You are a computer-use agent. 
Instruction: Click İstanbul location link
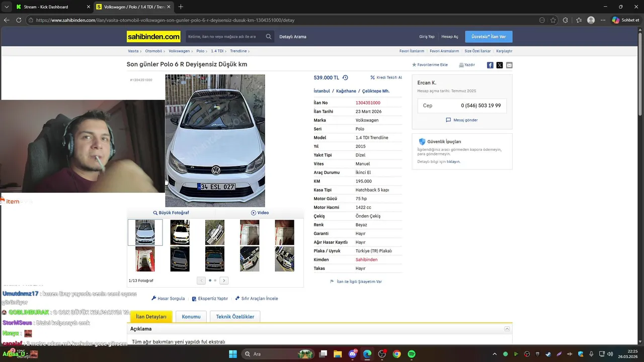pyautogui.click(x=322, y=91)
